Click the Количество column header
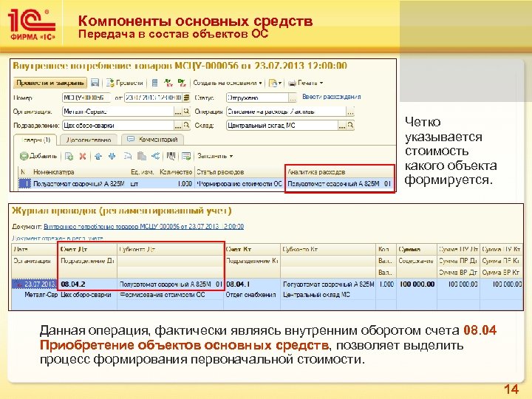 coord(176,172)
